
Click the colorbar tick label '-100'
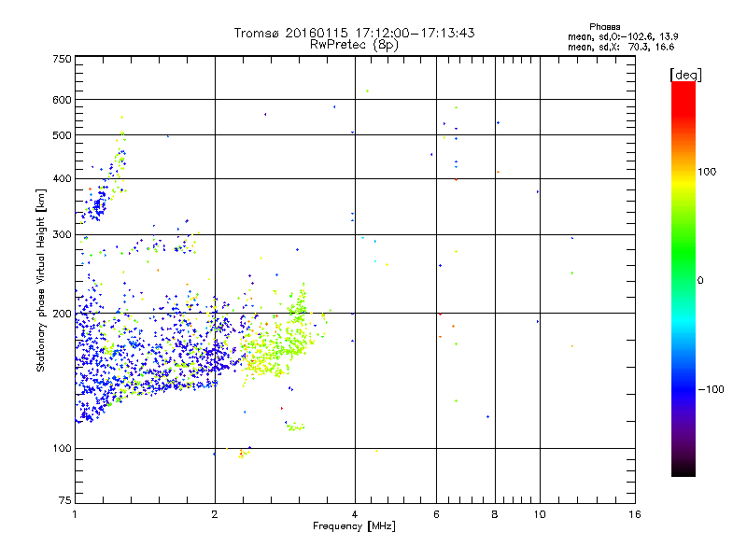coord(711,389)
